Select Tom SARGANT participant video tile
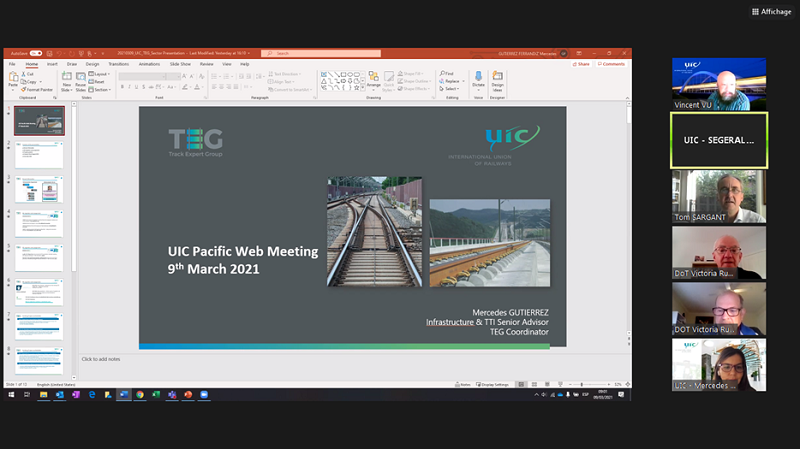The width and height of the screenshot is (800, 449). tap(719, 196)
